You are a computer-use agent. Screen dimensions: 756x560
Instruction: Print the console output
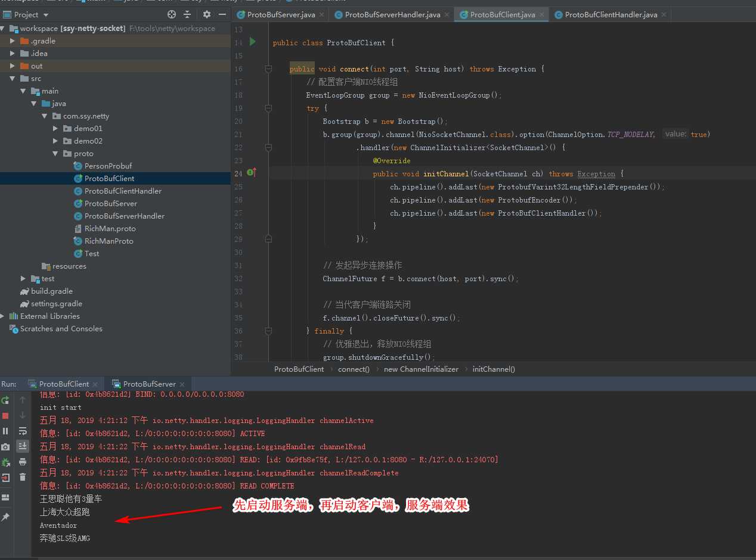(23, 462)
